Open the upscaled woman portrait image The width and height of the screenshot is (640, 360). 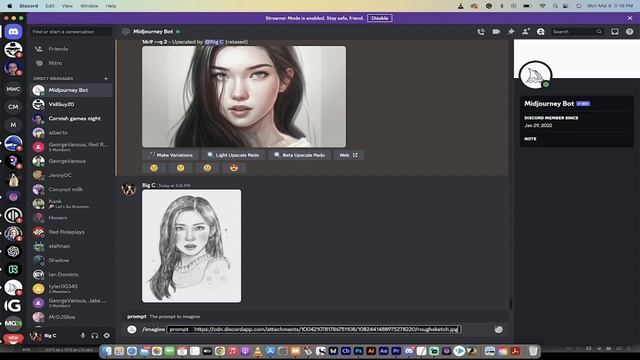click(x=244, y=97)
